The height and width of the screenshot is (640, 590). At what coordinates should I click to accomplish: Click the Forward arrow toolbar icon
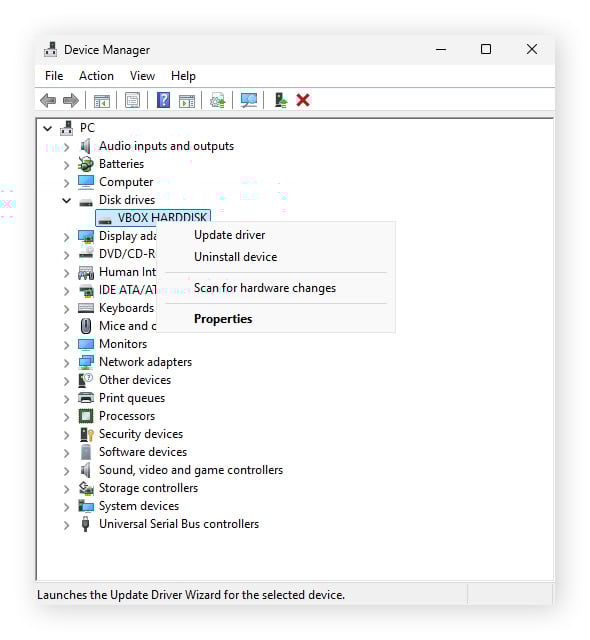click(x=71, y=100)
